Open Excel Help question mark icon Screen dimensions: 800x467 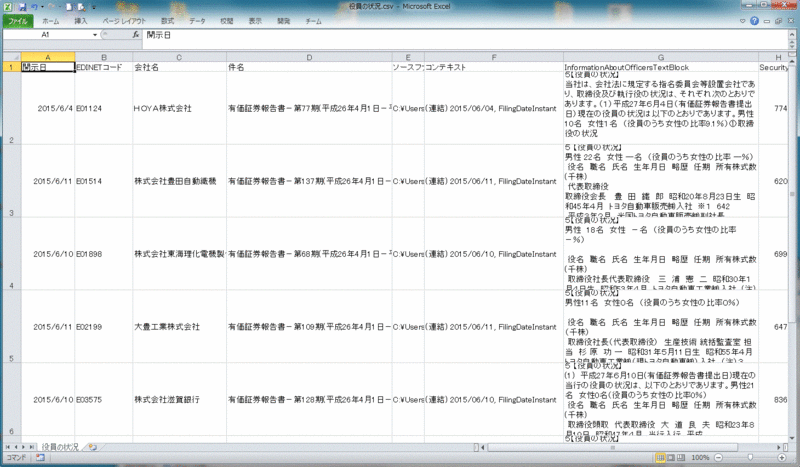click(x=755, y=21)
